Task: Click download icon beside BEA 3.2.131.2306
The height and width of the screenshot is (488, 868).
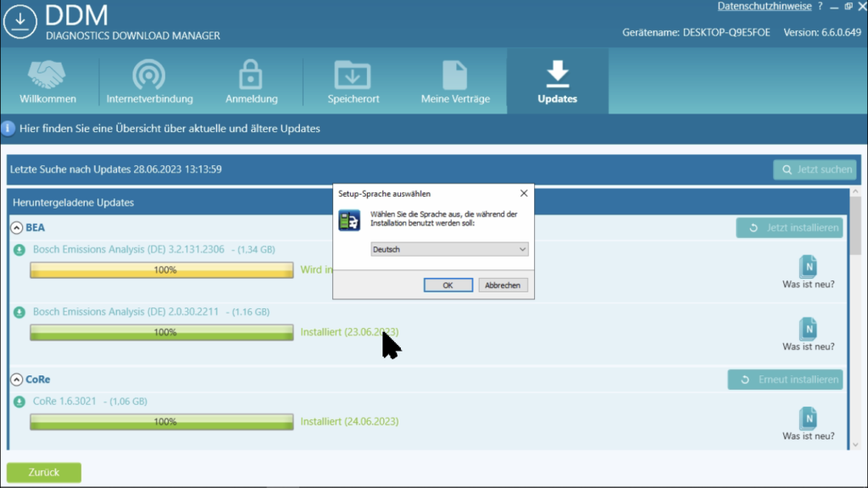Action: pos(19,250)
